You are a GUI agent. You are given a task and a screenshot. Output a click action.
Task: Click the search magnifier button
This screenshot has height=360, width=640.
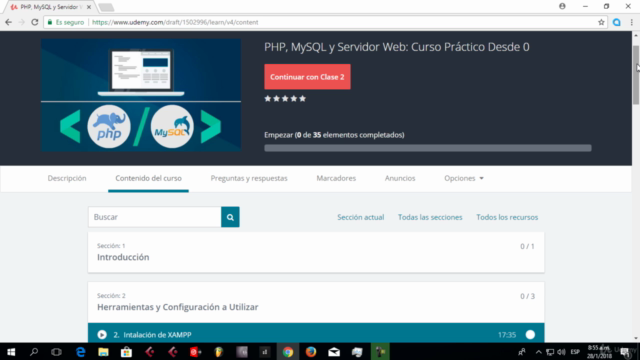pos(230,217)
